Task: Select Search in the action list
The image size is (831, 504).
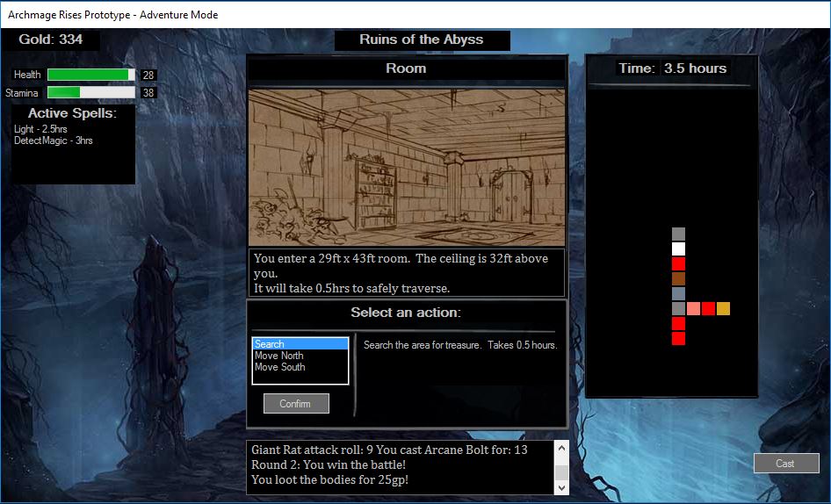Action: [x=300, y=344]
